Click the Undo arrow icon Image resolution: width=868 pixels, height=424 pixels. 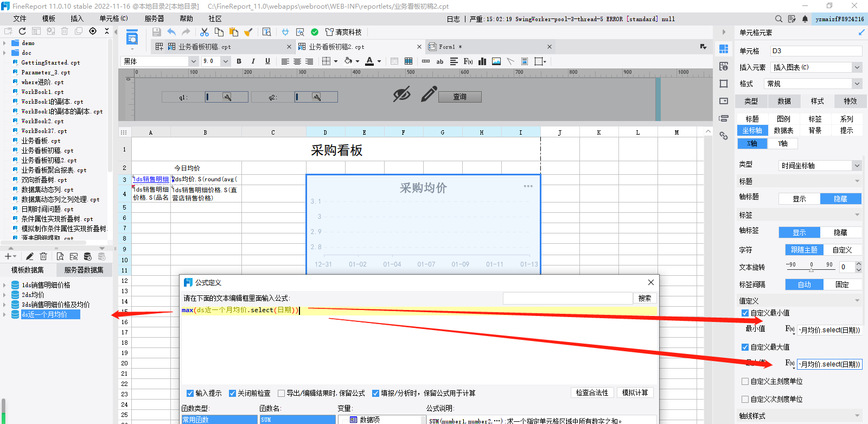coord(171,32)
